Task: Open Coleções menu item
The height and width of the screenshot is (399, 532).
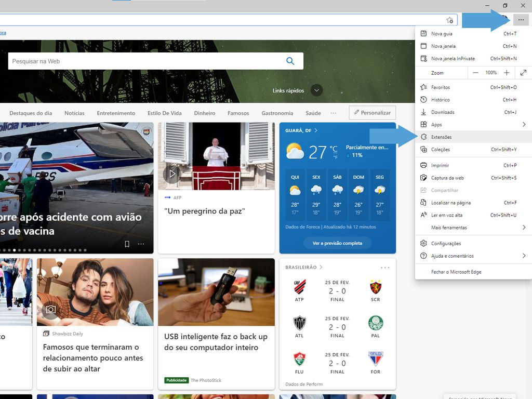Action: pyautogui.click(x=473, y=150)
